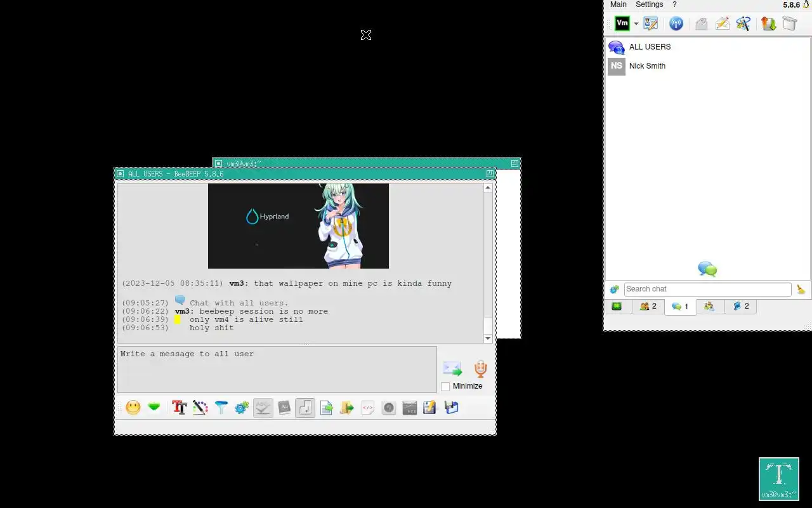Switch to the saved chats tab showing 2
This screenshot has width=812, height=508.
click(740, 306)
